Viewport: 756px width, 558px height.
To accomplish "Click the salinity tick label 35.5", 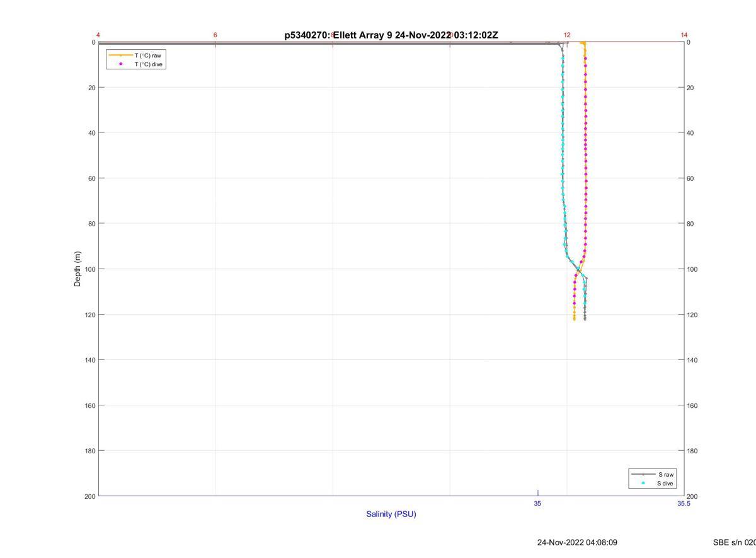I will coord(684,504).
